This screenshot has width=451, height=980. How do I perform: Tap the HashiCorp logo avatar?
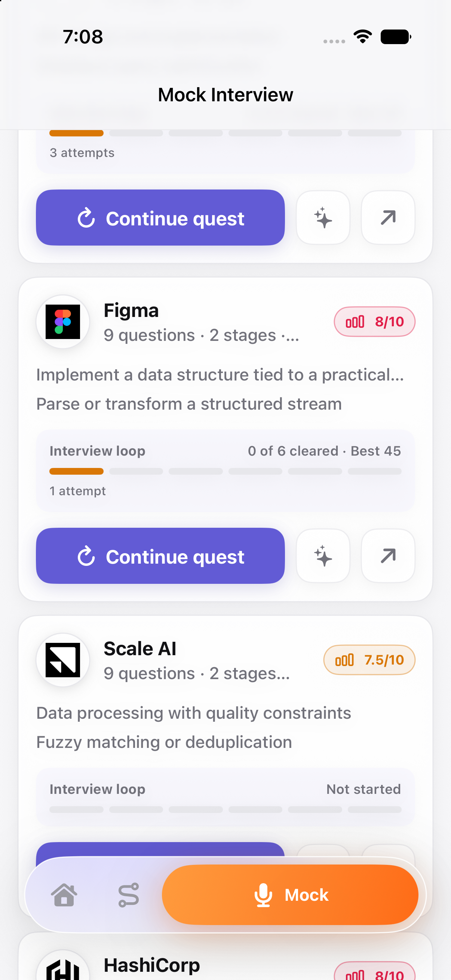[x=63, y=966]
